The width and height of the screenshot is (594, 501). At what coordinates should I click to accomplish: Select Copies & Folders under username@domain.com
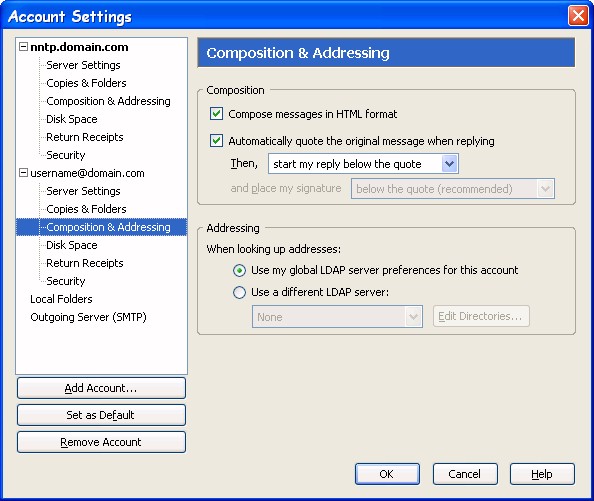86,209
